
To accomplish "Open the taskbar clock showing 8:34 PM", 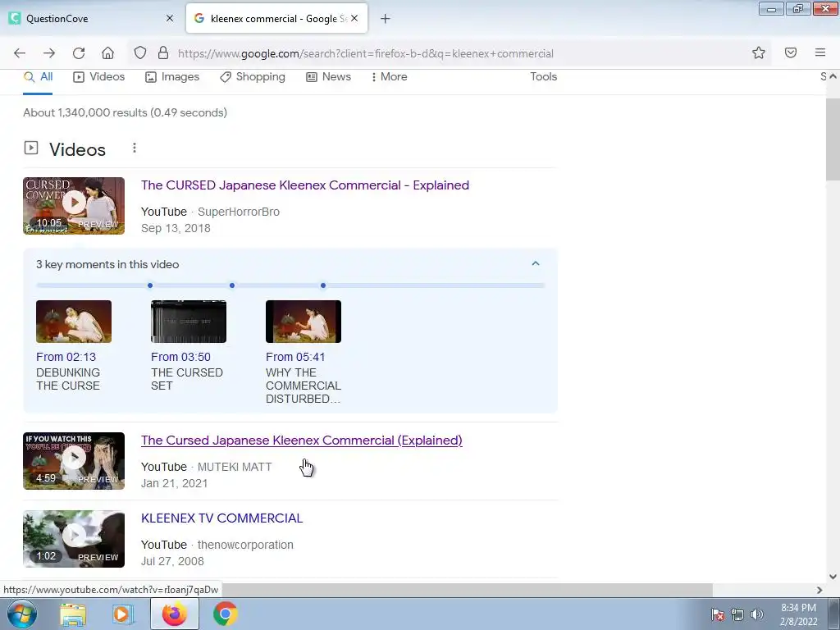I will click(x=798, y=614).
